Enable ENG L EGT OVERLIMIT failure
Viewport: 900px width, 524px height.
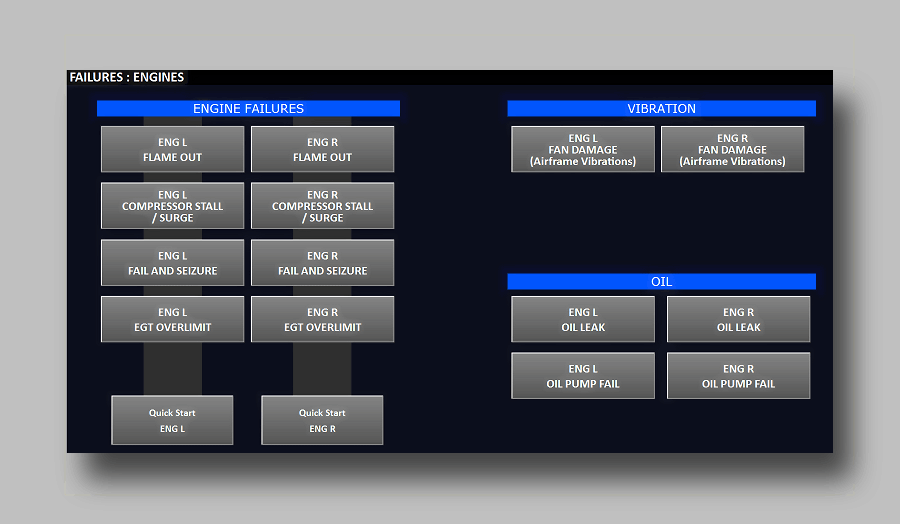[x=172, y=319]
